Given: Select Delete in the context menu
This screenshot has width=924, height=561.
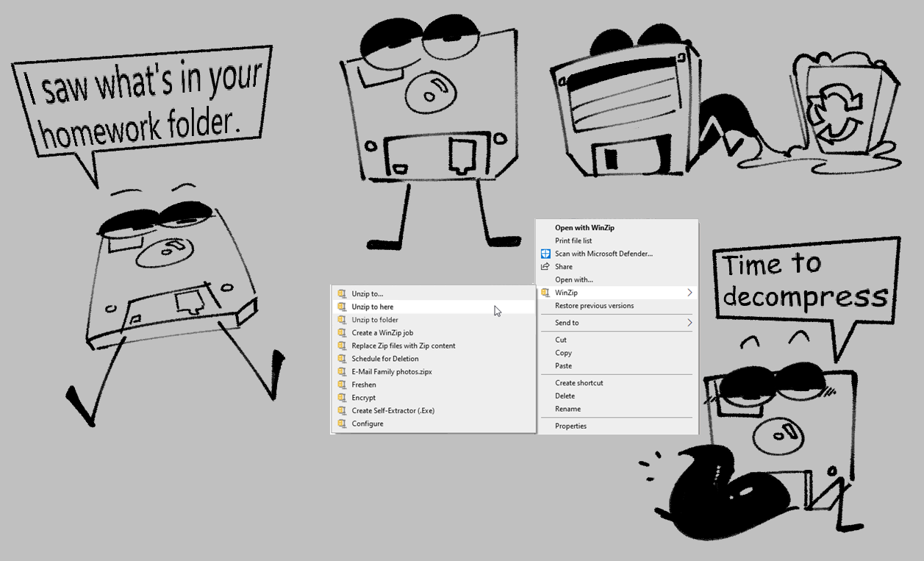Looking at the screenshot, I should click(565, 396).
